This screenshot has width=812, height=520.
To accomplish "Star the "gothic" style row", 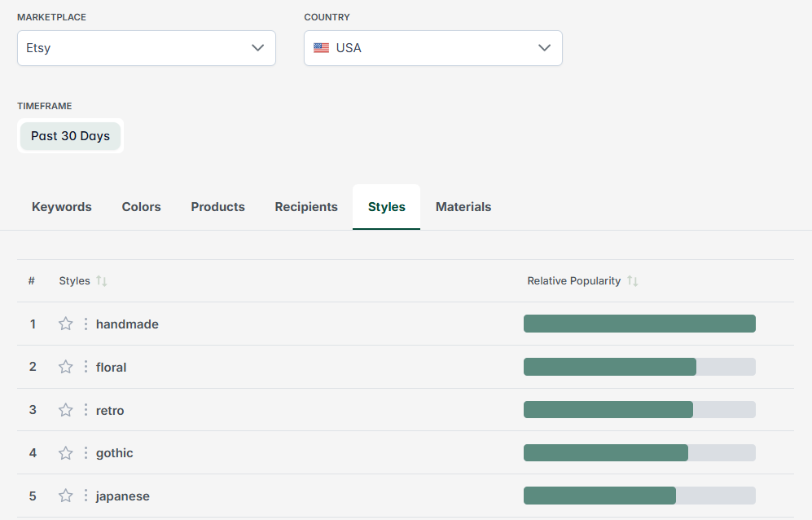I will pyautogui.click(x=65, y=452).
